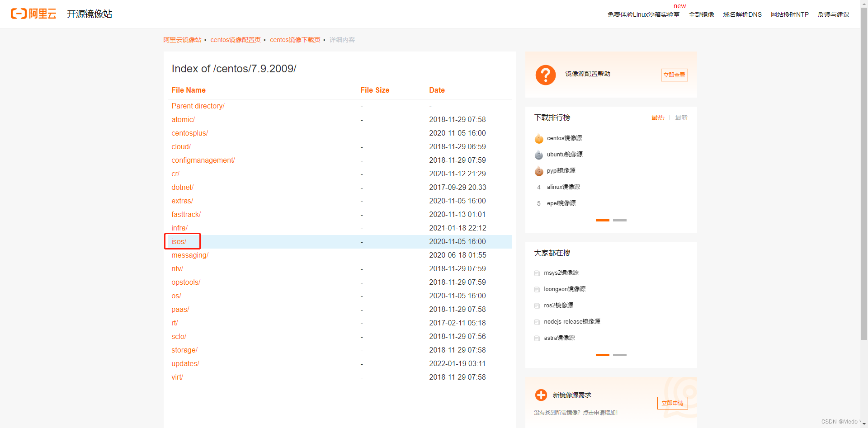Open the 网站授时NTP navigation item
868x428 pixels.
[790, 14]
